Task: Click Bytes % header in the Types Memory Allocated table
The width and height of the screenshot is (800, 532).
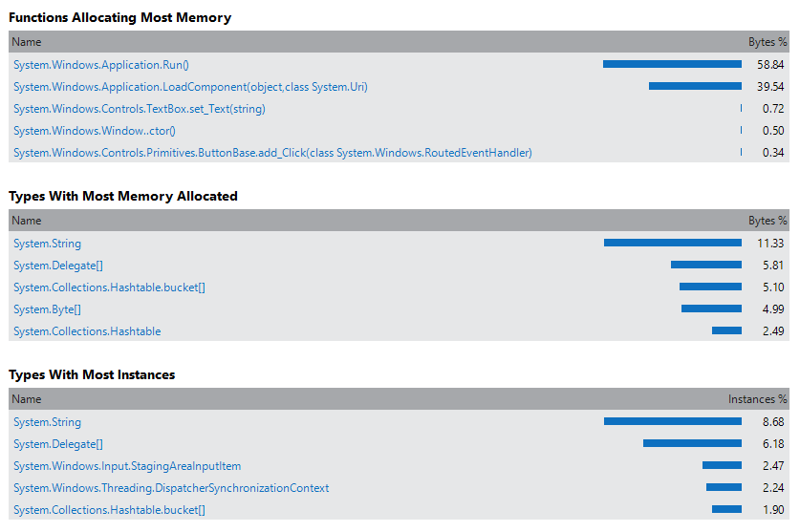Action: (768, 221)
